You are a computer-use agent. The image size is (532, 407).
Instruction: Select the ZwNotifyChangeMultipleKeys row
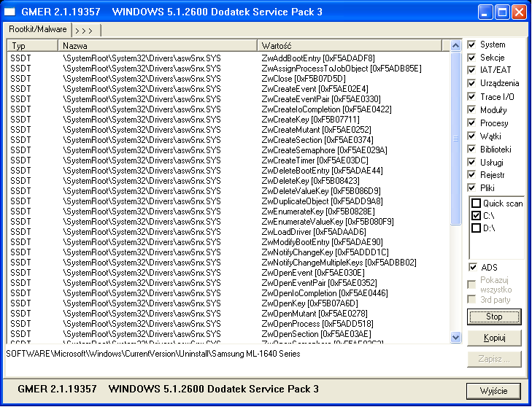click(x=228, y=263)
